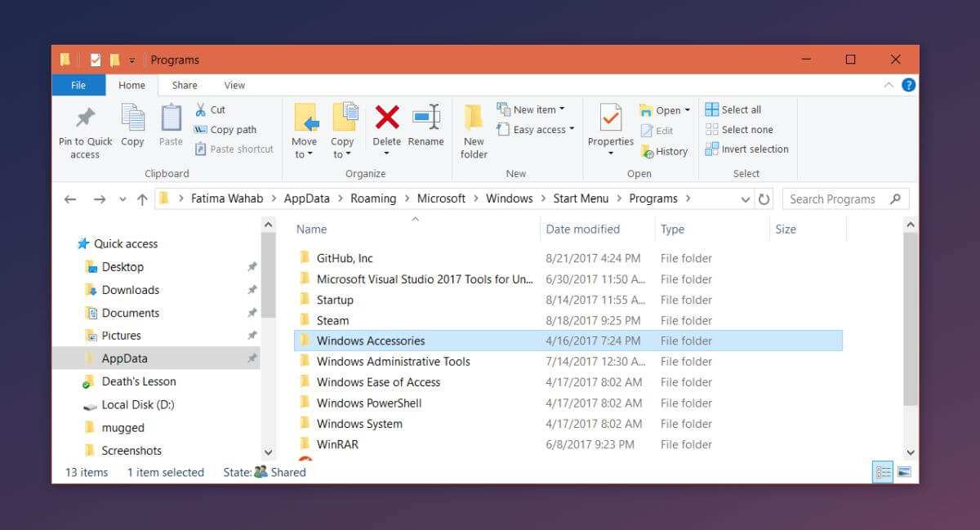Click Invert selection in Select group

[746, 149]
